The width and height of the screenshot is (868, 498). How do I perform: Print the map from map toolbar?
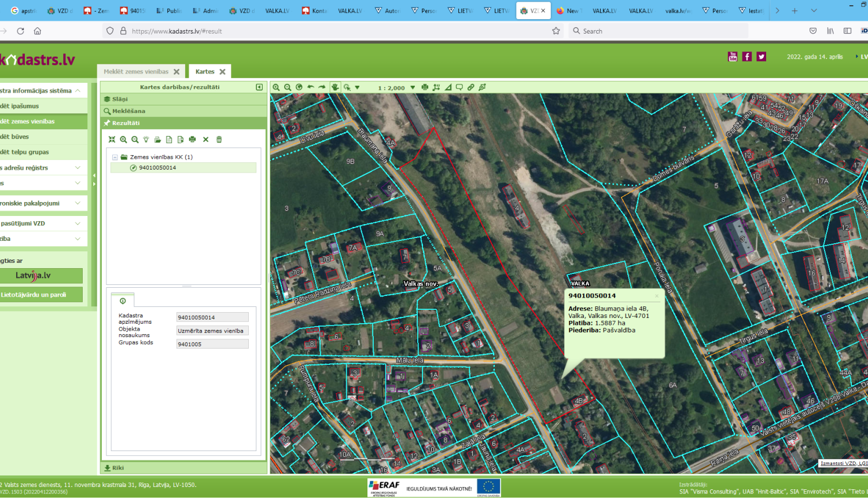[425, 87]
